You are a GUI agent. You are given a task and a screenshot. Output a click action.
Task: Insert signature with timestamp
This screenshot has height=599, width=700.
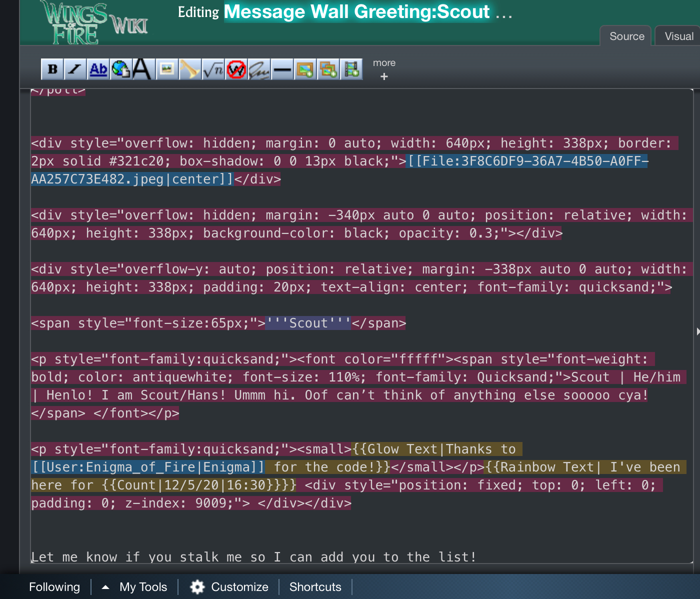click(259, 69)
